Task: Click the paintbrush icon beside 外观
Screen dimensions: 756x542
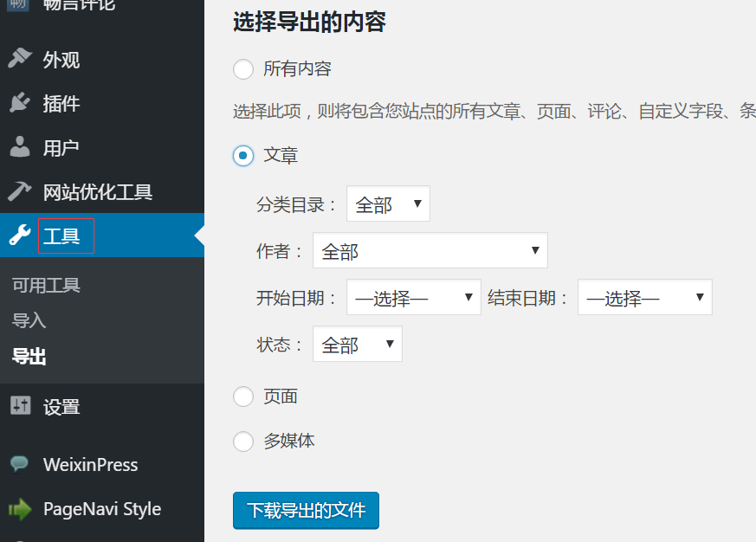Action: (19, 59)
